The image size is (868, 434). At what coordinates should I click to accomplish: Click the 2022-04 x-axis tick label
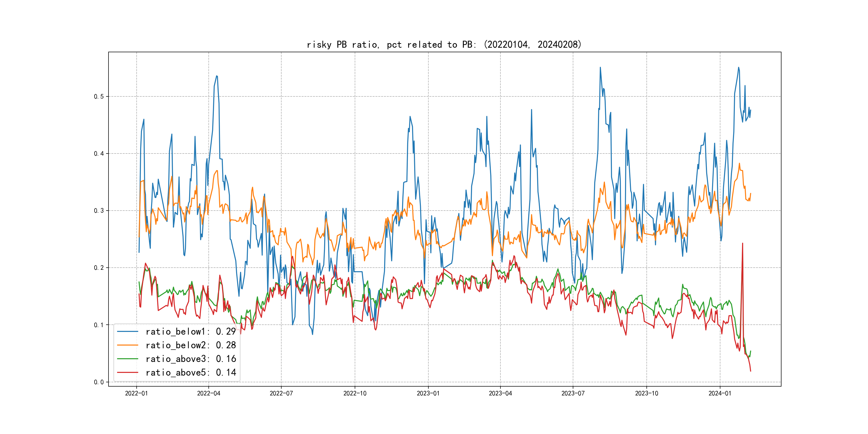pyautogui.click(x=209, y=393)
